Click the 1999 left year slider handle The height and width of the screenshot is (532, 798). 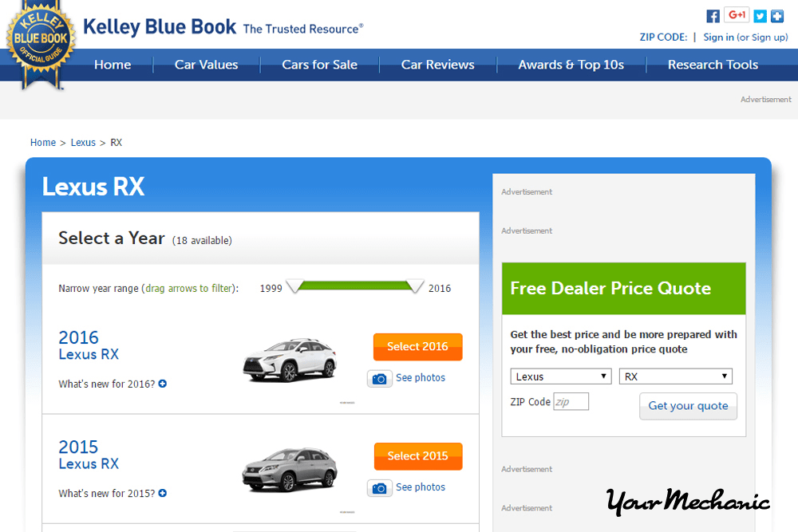coord(294,286)
